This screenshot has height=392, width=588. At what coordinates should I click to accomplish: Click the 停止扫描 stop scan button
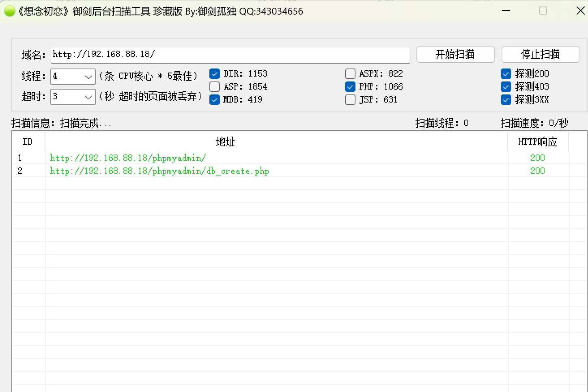click(x=541, y=54)
